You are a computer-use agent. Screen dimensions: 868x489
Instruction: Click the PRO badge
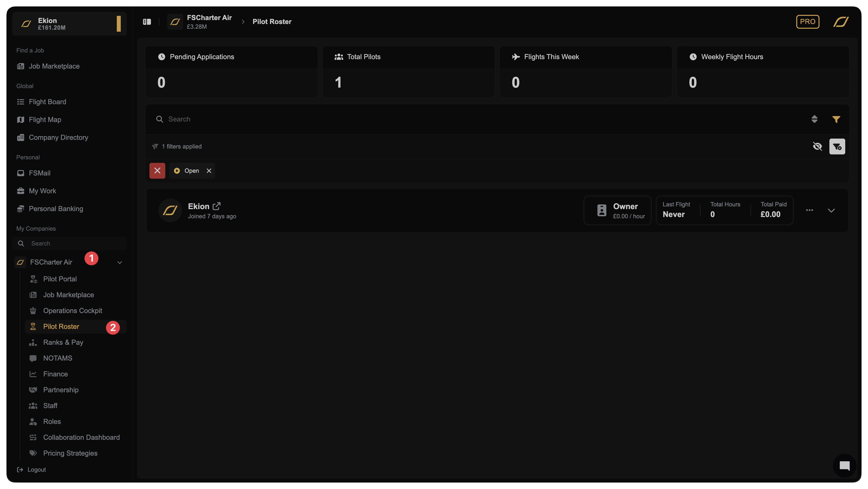pos(807,22)
